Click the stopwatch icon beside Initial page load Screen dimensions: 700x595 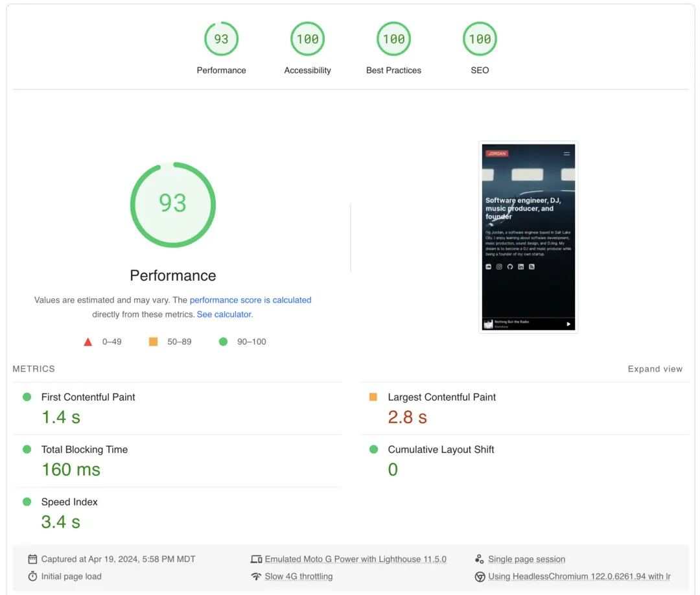32,576
